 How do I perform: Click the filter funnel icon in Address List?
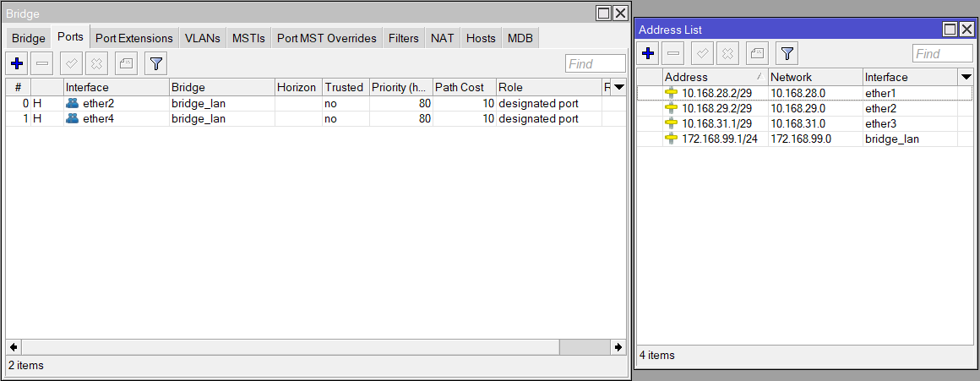(787, 54)
